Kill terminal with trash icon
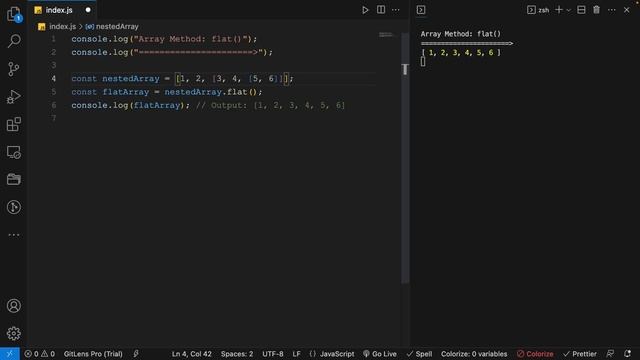The height and width of the screenshot is (360, 640). click(596, 10)
